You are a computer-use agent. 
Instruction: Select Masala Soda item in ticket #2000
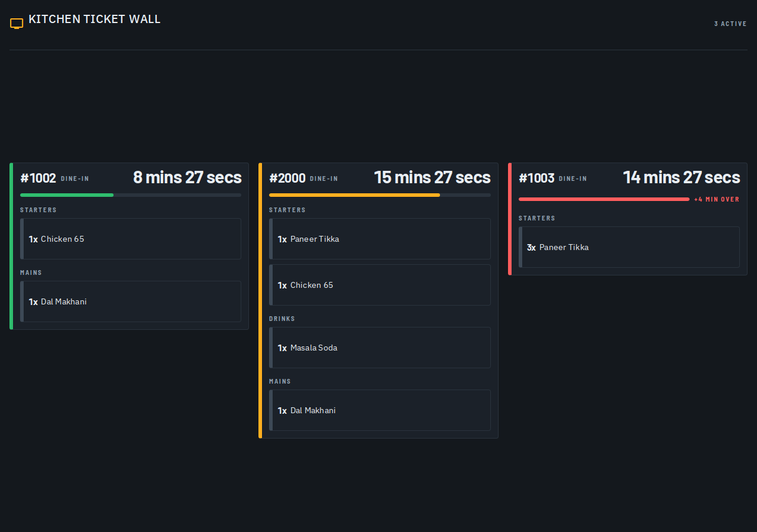[x=380, y=348]
